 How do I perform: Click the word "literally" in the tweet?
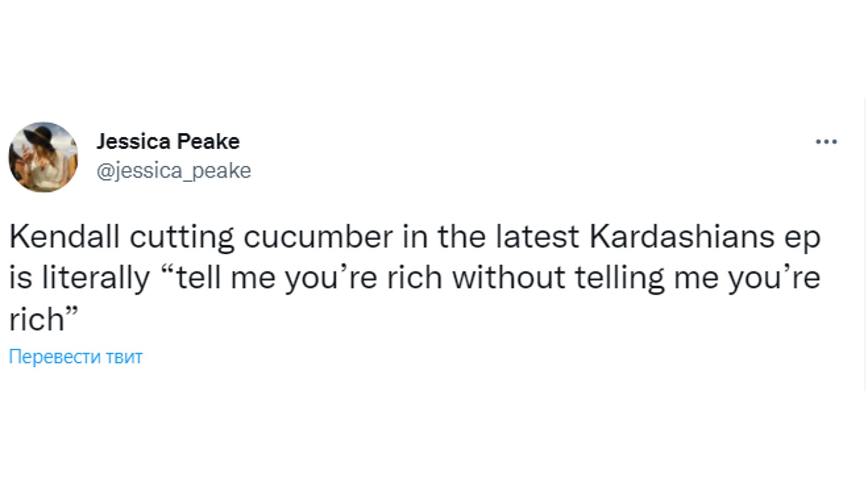pos(95,278)
